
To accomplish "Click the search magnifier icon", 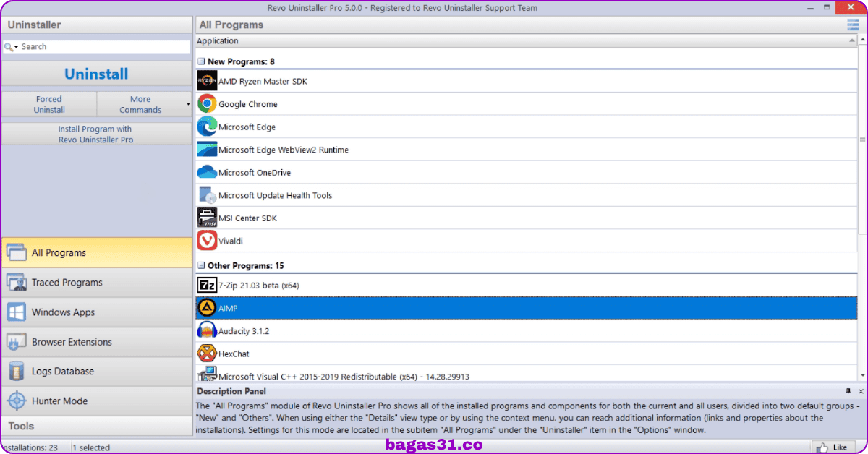I will [x=9, y=47].
